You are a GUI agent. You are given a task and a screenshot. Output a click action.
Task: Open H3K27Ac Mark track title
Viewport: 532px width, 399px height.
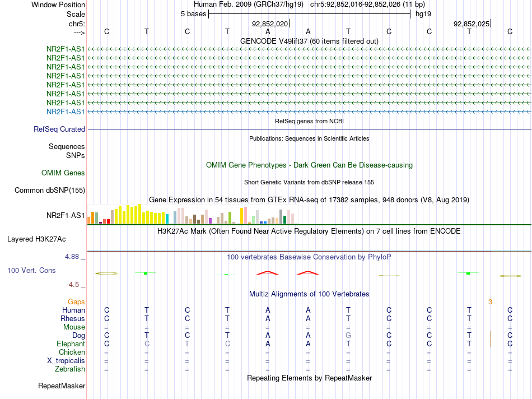tap(309, 231)
